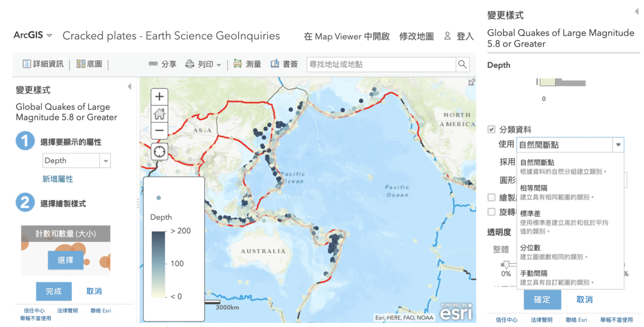Click the find my location button
644x327 pixels.
pyautogui.click(x=160, y=152)
